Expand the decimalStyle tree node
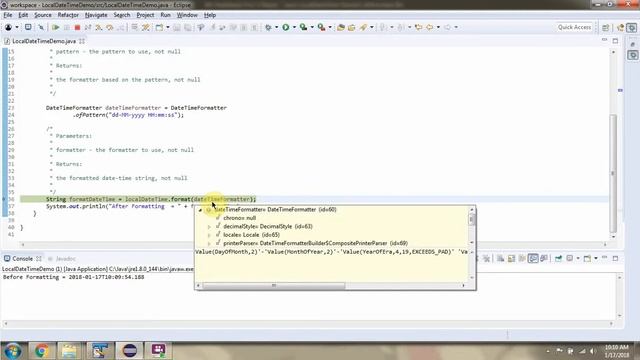The width and height of the screenshot is (640, 360). coord(209,227)
